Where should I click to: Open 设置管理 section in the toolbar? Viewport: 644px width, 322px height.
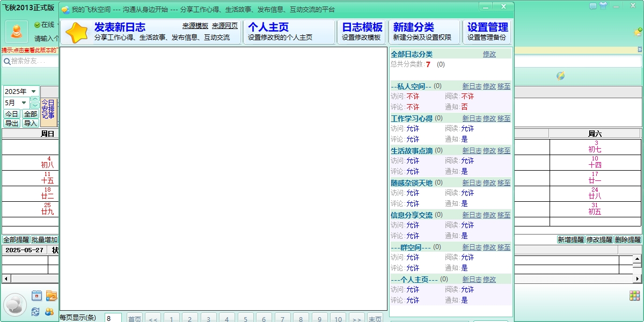click(x=487, y=32)
